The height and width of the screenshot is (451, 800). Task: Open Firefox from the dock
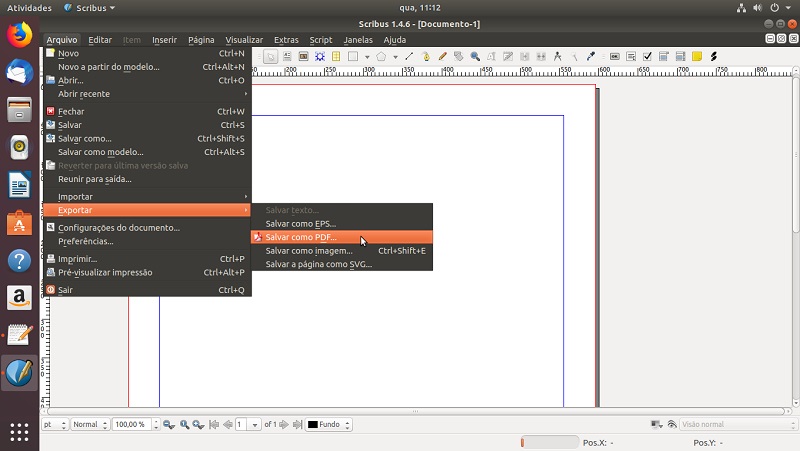point(19,35)
